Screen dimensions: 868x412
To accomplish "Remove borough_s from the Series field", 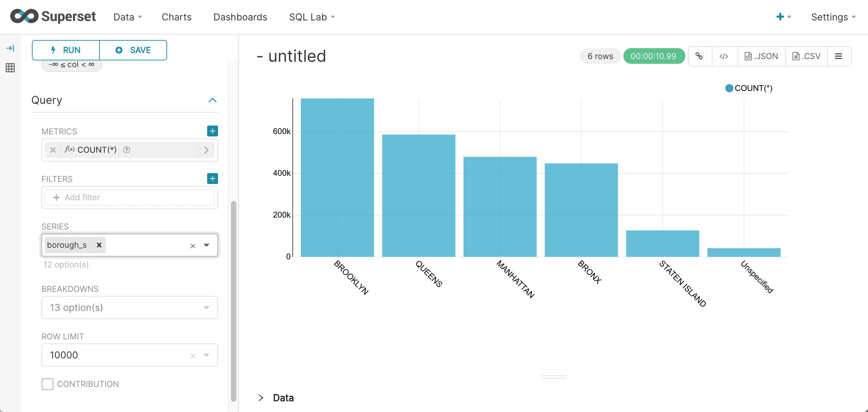I will point(99,245).
